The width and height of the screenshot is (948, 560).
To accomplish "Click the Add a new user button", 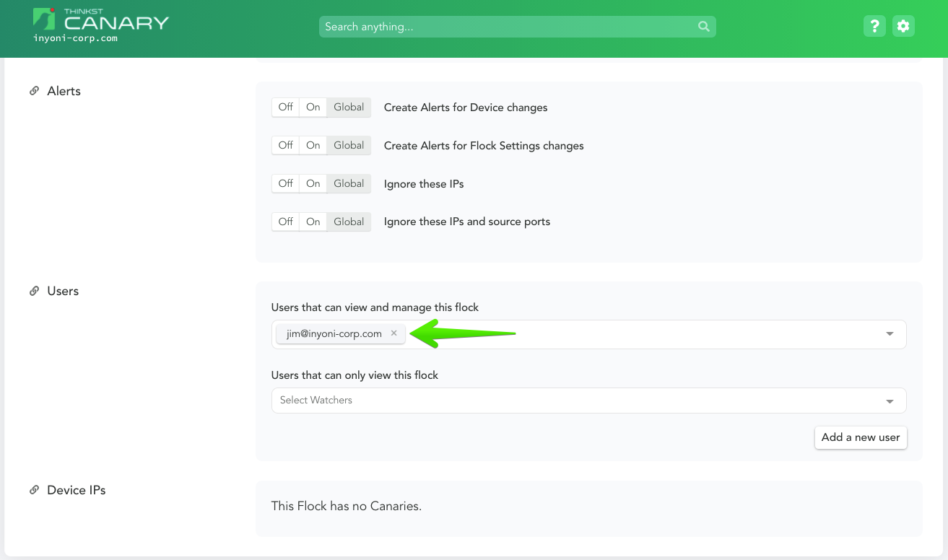I will pos(861,437).
